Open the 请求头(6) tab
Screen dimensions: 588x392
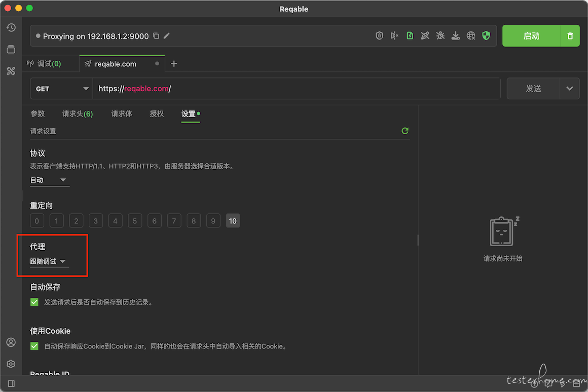pyautogui.click(x=78, y=114)
